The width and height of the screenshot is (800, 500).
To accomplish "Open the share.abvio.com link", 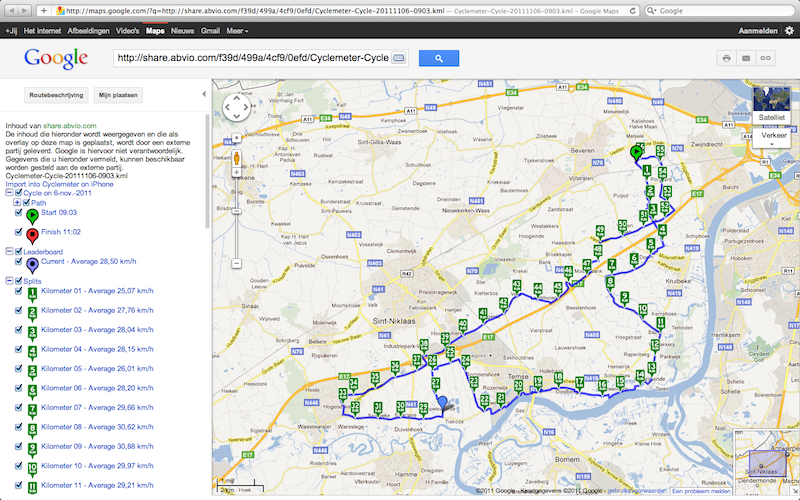I will [70, 126].
